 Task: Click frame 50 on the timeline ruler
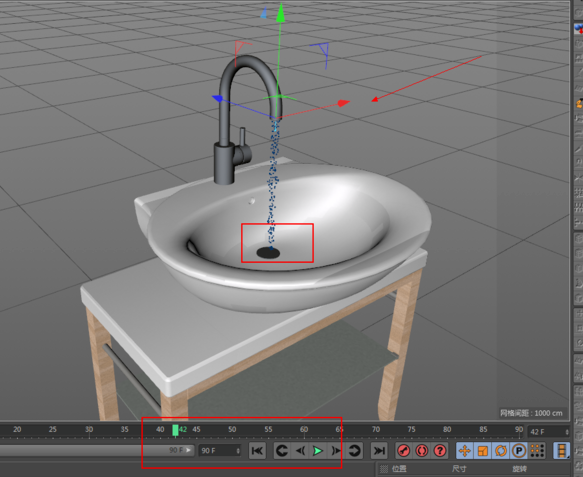tap(232, 429)
